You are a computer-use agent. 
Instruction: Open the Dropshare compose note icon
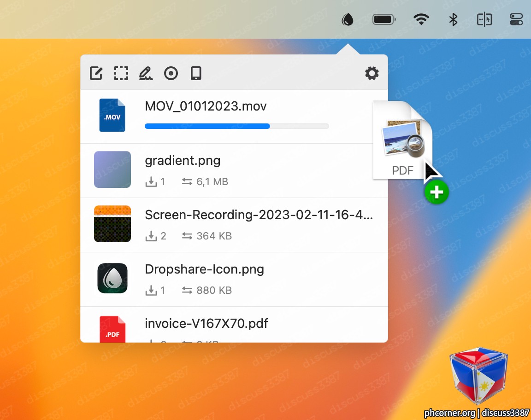point(96,73)
